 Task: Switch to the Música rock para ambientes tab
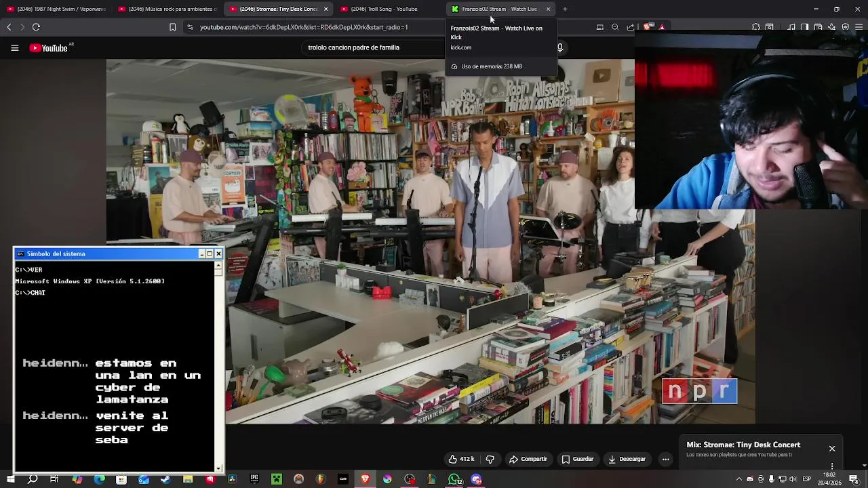[x=167, y=9]
